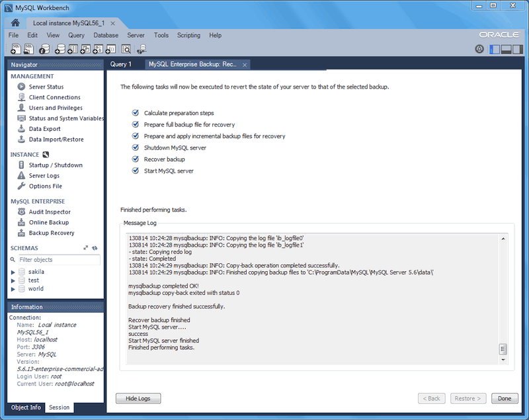
Task: Click in the Filter objects search field
Action: pyautogui.click(x=59, y=259)
